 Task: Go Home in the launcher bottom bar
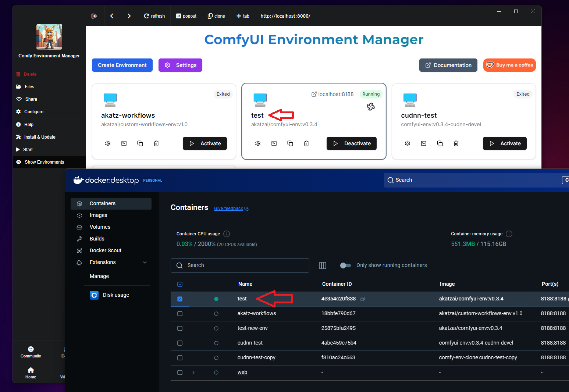(x=31, y=373)
